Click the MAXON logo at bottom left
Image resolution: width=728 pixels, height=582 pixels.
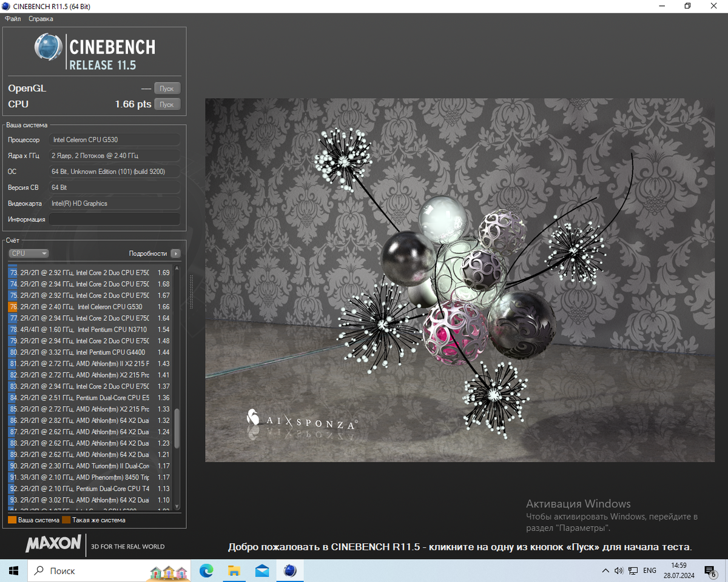tap(53, 543)
